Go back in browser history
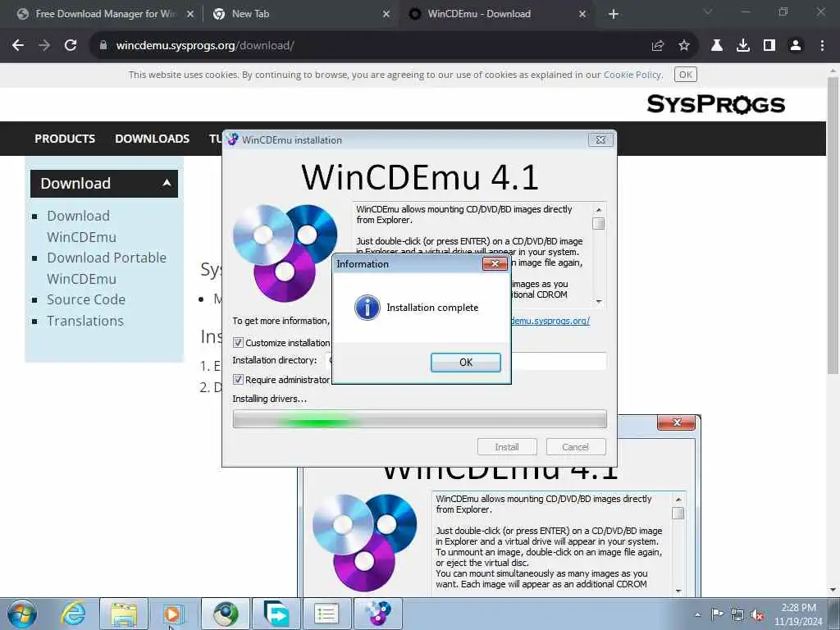Image resolution: width=840 pixels, height=630 pixels. (x=18, y=46)
